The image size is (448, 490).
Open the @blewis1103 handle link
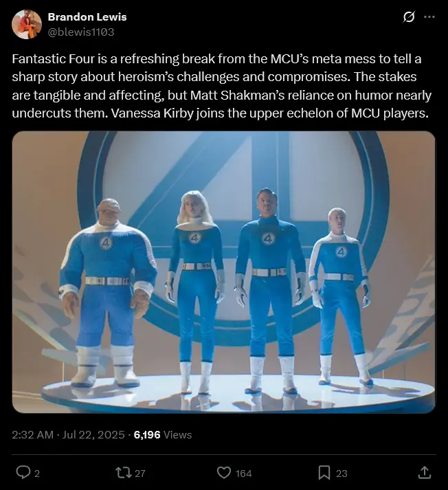tap(81, 32)
